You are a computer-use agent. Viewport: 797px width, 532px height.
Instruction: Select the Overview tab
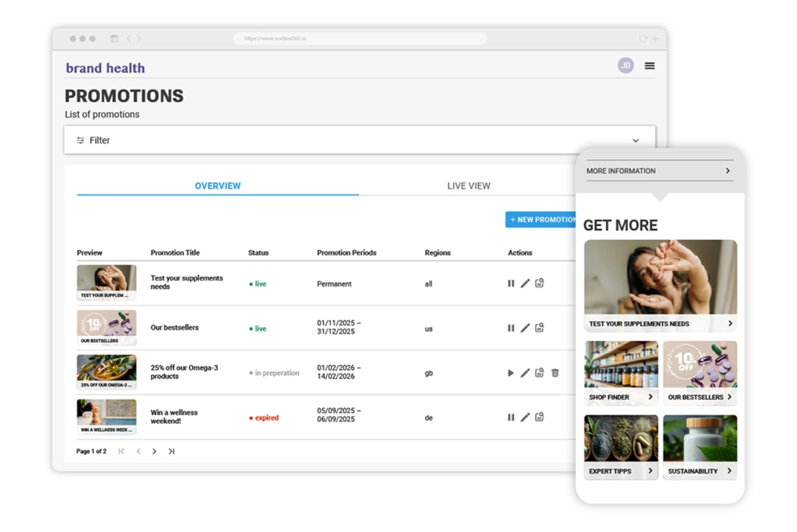click(x=218, y=186)
